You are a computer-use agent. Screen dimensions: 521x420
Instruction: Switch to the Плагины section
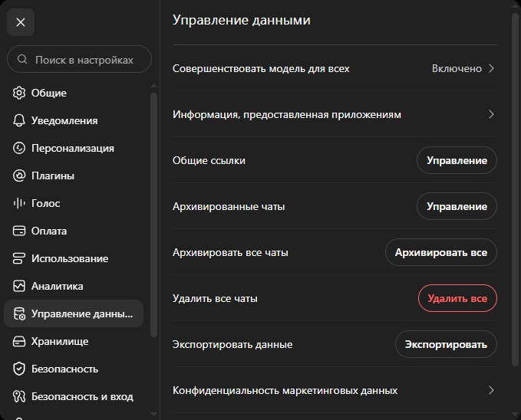(x=74, y=176)
